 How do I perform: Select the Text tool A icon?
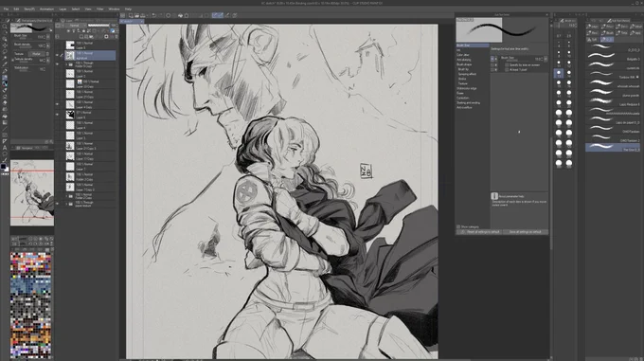coord(5,148)
